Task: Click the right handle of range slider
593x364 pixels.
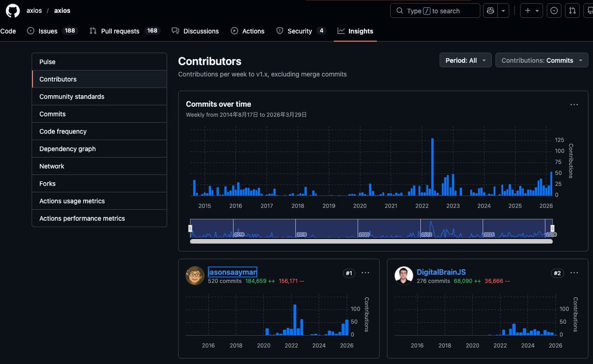Action: (x=552, y=228)
